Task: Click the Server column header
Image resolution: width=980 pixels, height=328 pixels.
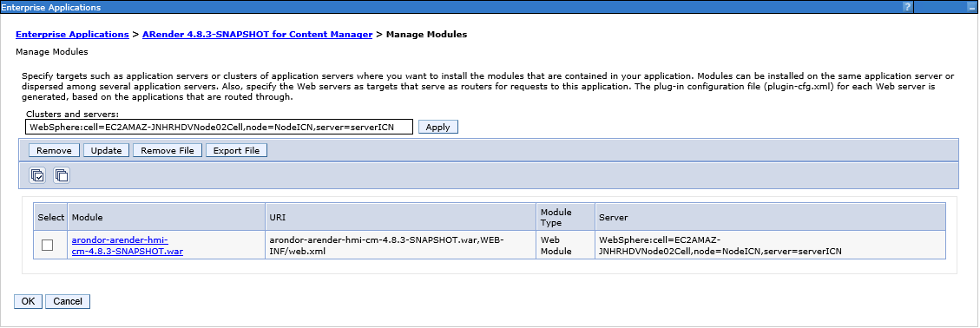Action: coord(770,218)
